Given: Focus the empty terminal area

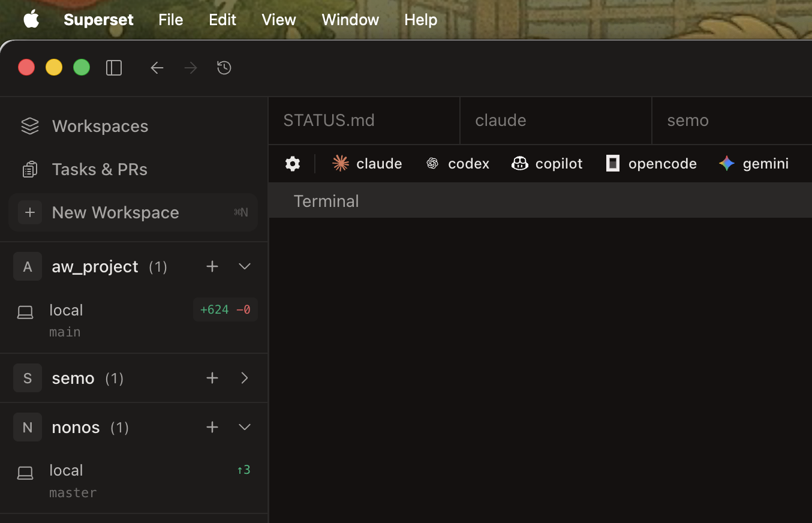Looking at the screenshot, I should coord(540,370).
